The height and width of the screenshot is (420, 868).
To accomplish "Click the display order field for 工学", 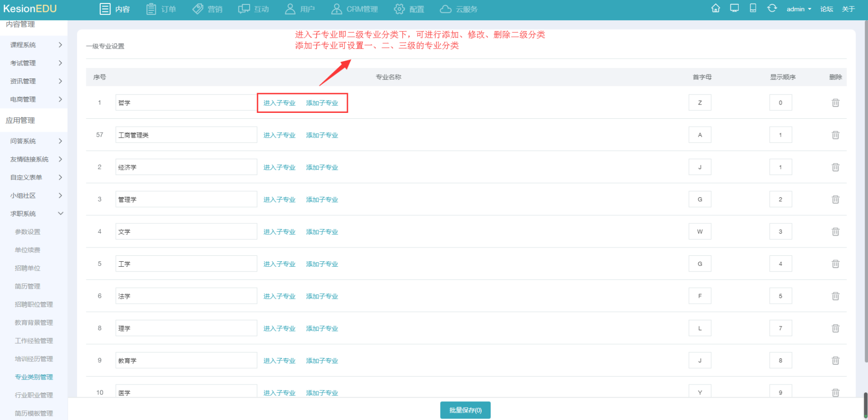I will click(x=780, y=264).
